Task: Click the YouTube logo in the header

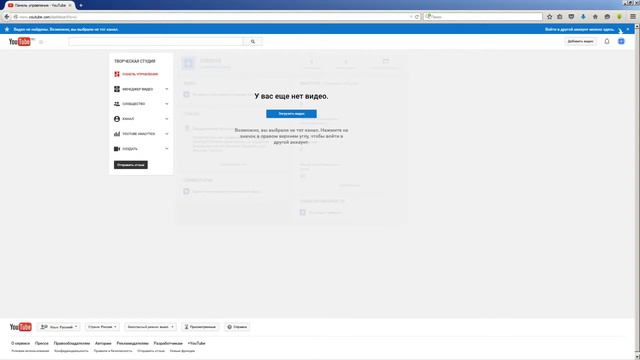Action: click(20, 42)
